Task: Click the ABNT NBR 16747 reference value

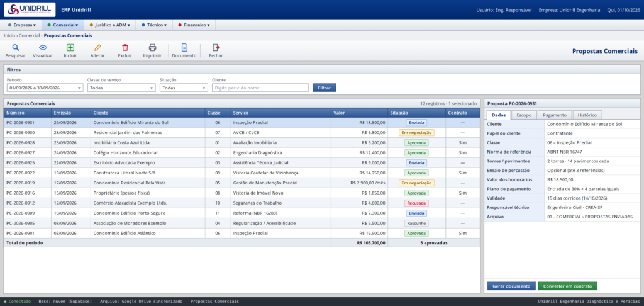Action: click(565, 152)
